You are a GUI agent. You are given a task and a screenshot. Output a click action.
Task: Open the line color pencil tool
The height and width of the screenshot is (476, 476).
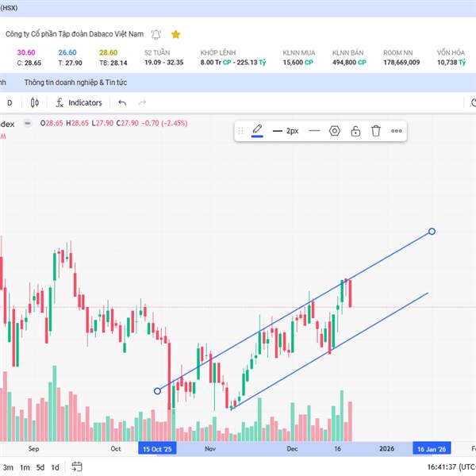pos(257,131)
